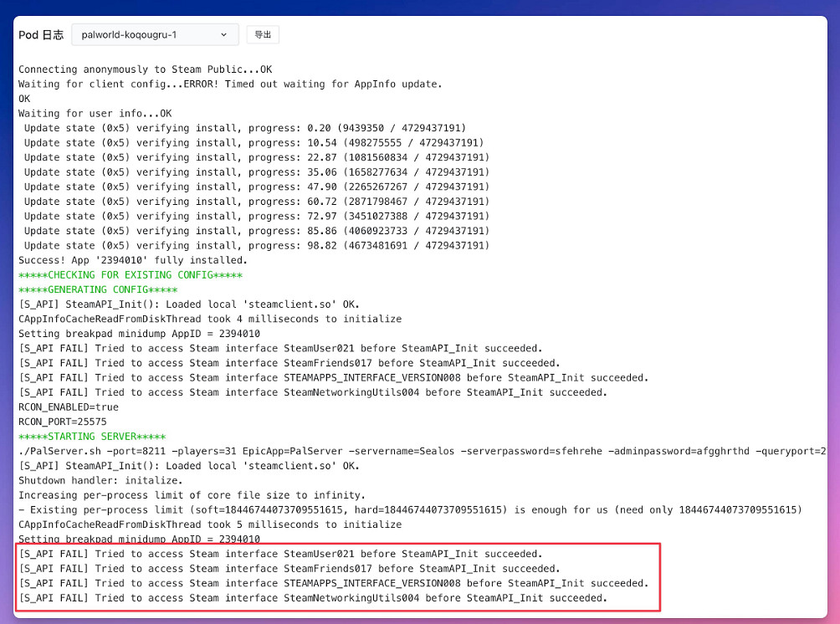The image size is (840, 624).
Task: Click the progress 47.90 update state line
Action: click(256, 187)
